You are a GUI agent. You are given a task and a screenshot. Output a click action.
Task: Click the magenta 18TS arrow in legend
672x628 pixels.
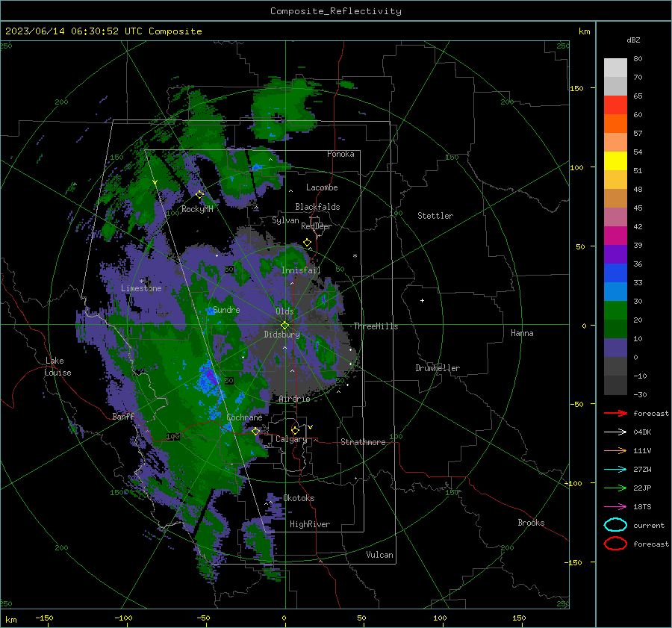pyautogui.click(x=615, y=506)
